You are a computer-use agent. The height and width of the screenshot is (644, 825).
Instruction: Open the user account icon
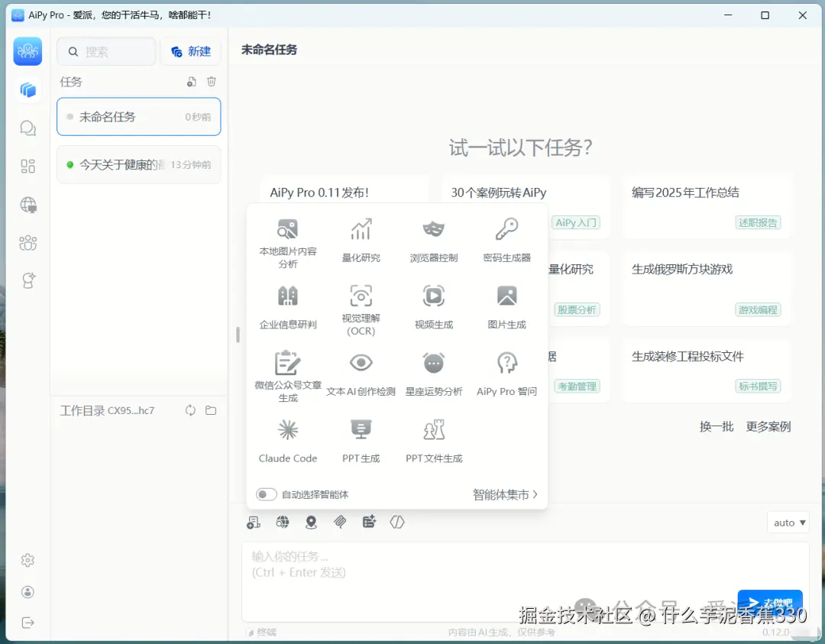pos(28,592)
